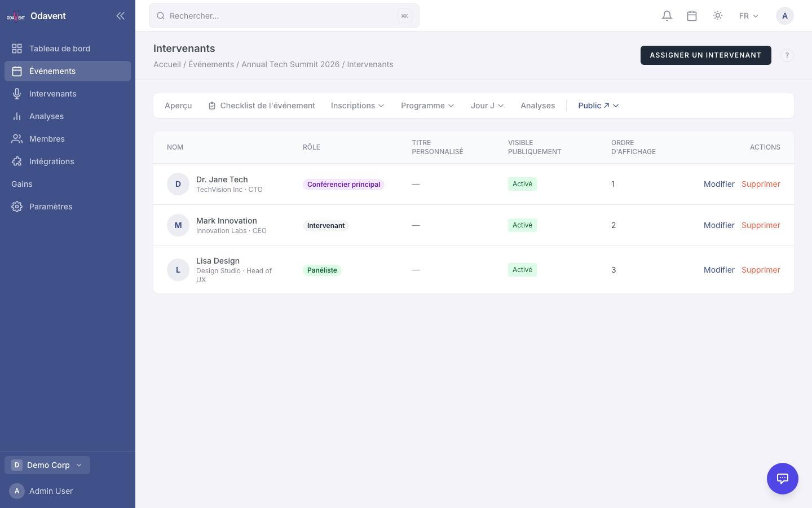Click the Odavent logo icon
The height and width of the screenshot is (508, 812).
click(16, 16)
